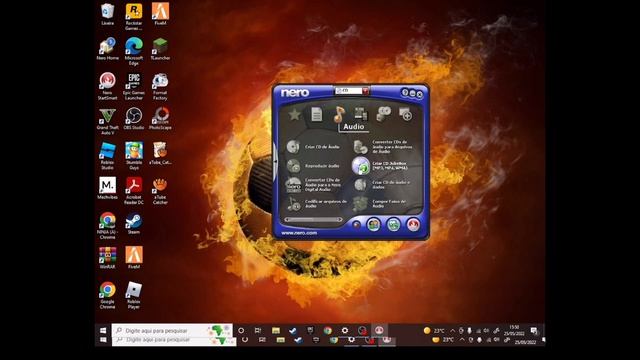640x360 pixels.
Task: Open Acrobat Reader DC shortcut
Action: point(134,191)
